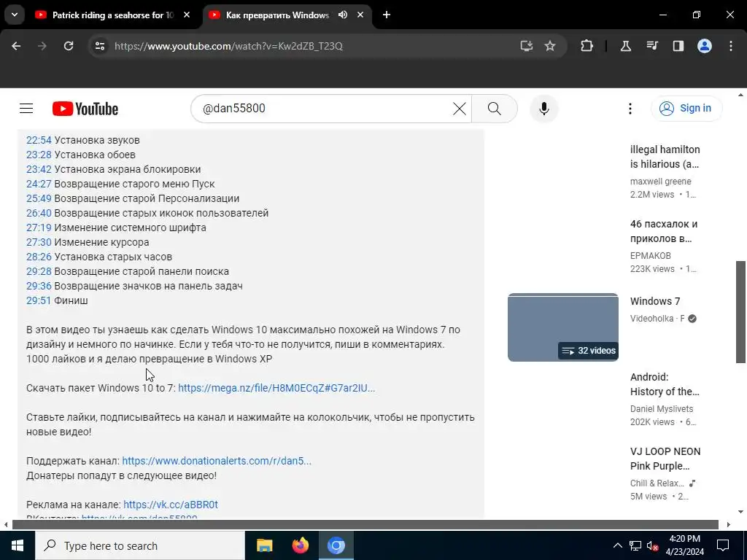Jump to timestamp 26:40
The width and height of the screenshot is (747, 560).
click(39, 214)
